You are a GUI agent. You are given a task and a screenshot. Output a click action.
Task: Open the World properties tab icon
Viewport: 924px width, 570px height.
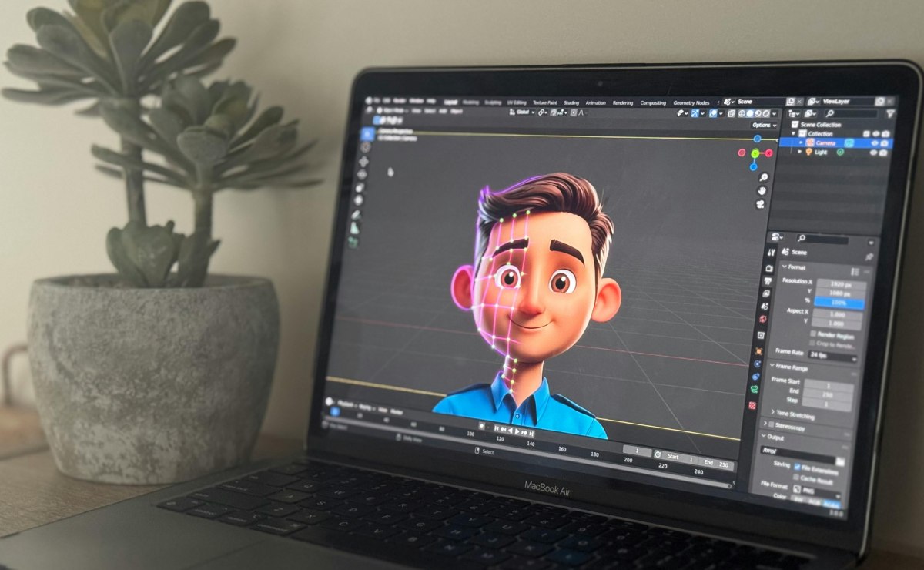pyautogui.click(x=763, y=319)
